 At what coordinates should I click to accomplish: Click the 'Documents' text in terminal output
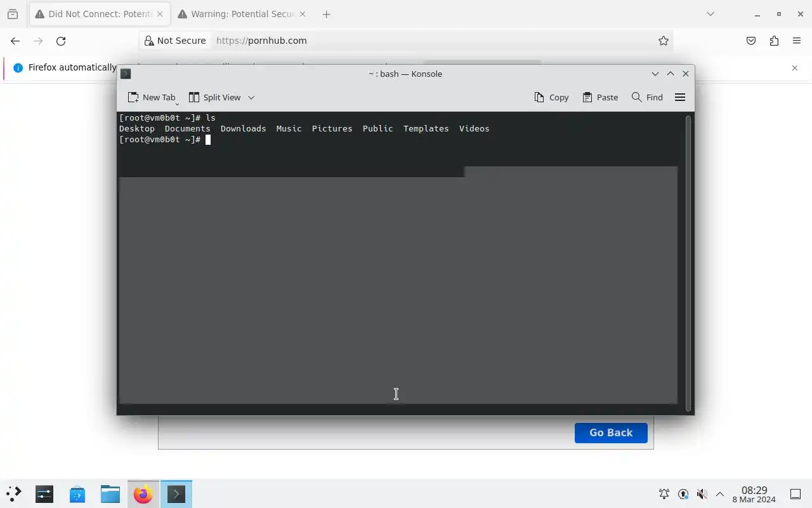point(187,128)
